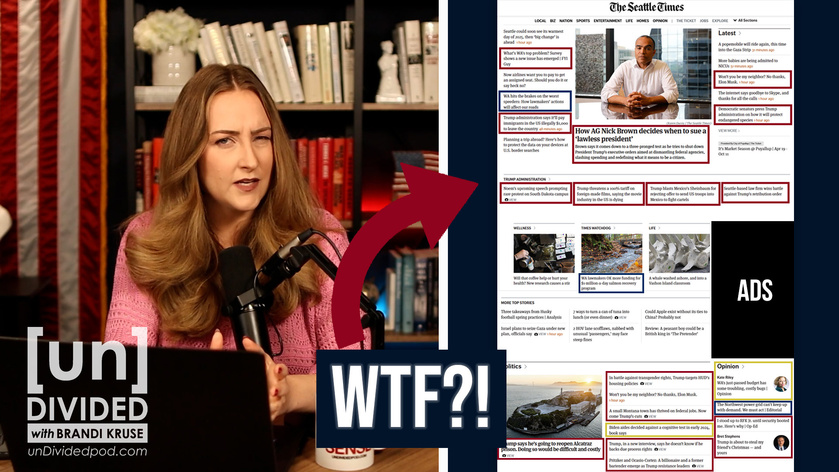This screenshot has height=472, width=839.
Task: Open 'The Pretender' review story
Action: pos(674,331)
